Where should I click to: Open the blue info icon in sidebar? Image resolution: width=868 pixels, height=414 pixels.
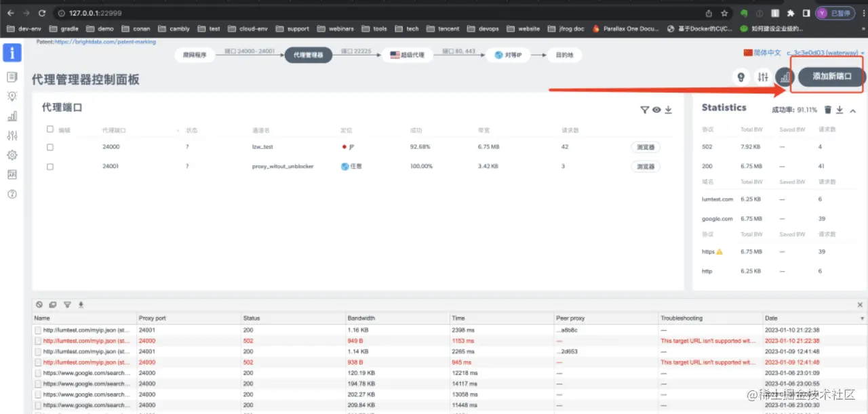[12, 52]
